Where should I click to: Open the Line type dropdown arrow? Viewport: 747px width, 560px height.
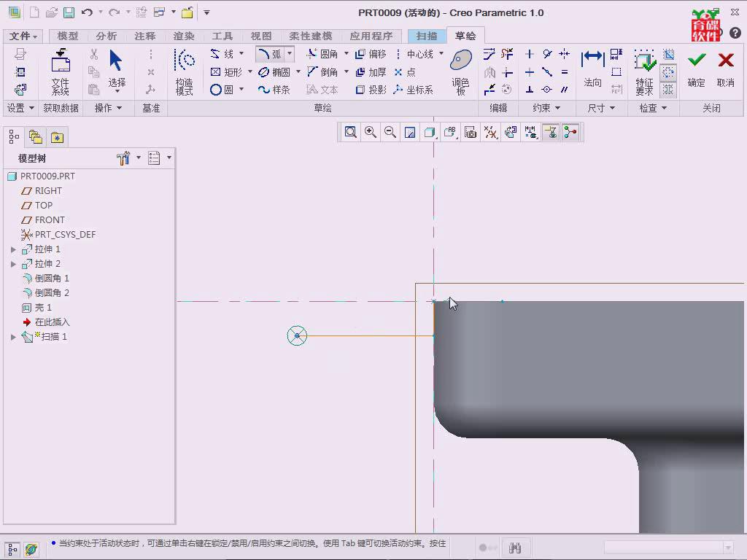[x=241, y=54]
